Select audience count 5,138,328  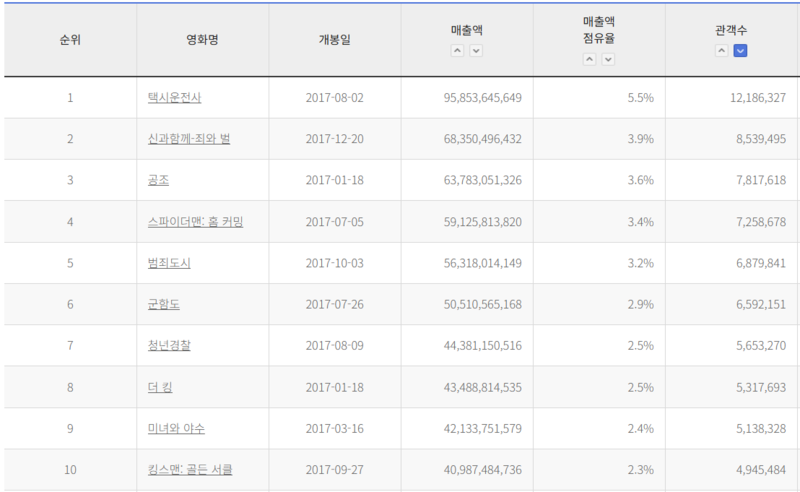pos(761,429)
